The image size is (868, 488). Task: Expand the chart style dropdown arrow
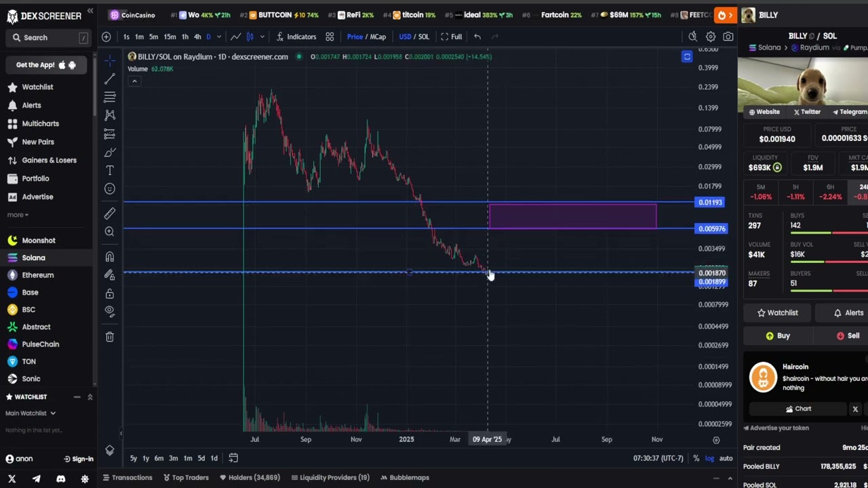point(262,37)
